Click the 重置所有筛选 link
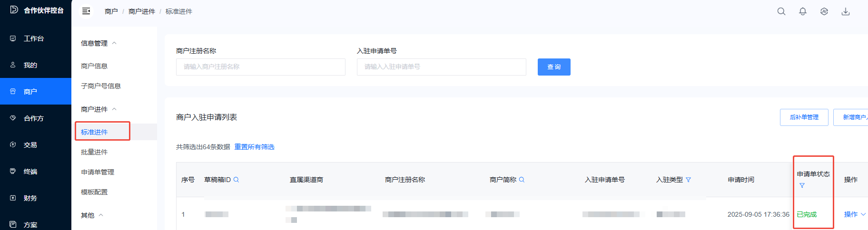The image size is (868, 230). (255, 147)
